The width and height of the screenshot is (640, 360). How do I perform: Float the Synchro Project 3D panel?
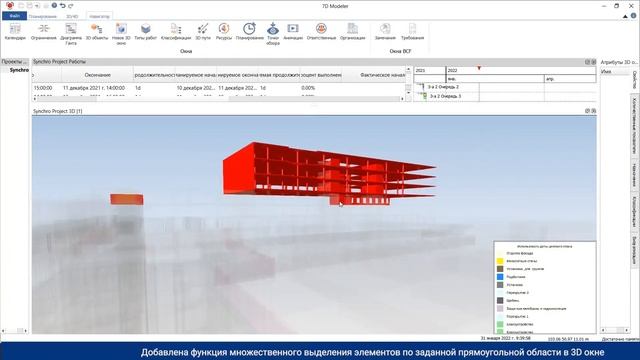point(587,111)
